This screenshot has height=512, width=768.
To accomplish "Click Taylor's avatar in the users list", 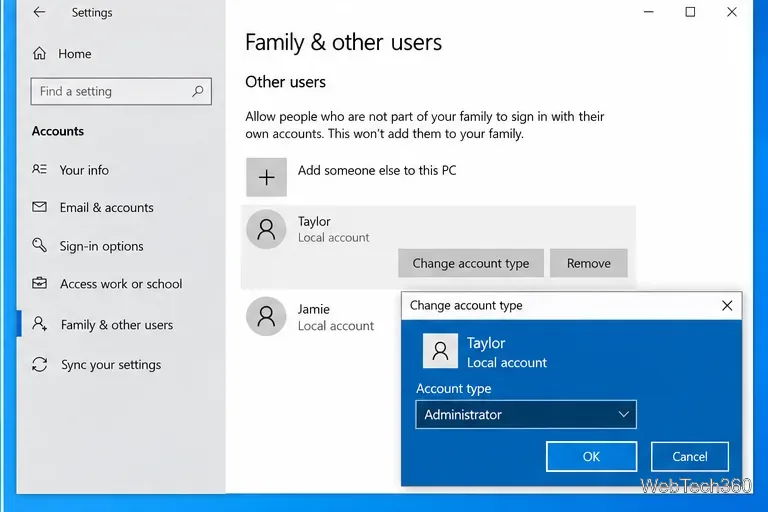I will (266, 229).
